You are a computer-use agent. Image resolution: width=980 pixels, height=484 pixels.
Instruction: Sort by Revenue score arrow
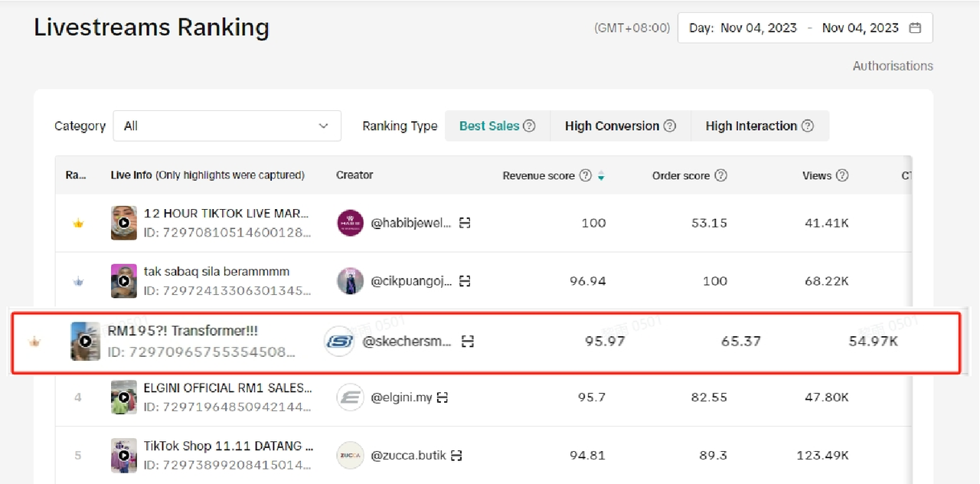click(x=601, y=176)
